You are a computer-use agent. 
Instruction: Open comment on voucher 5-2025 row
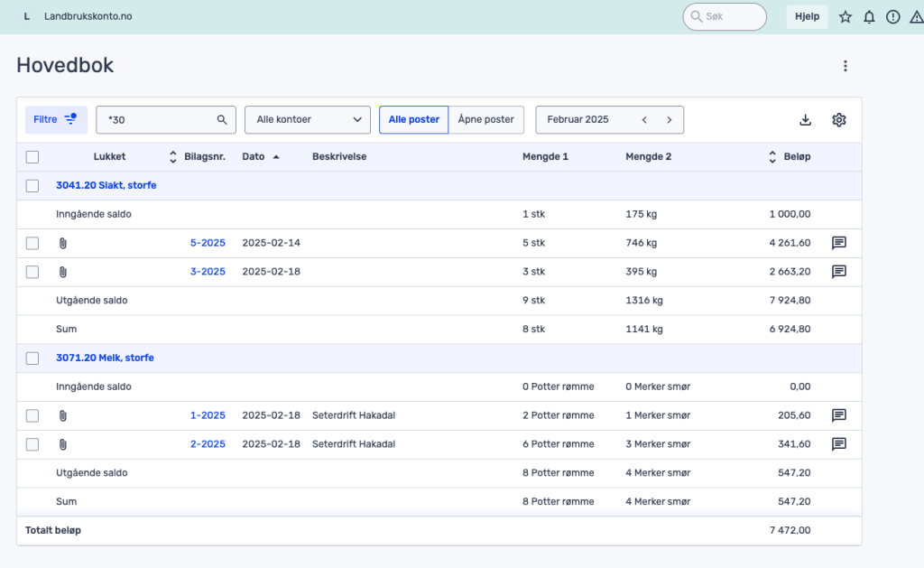839,243
